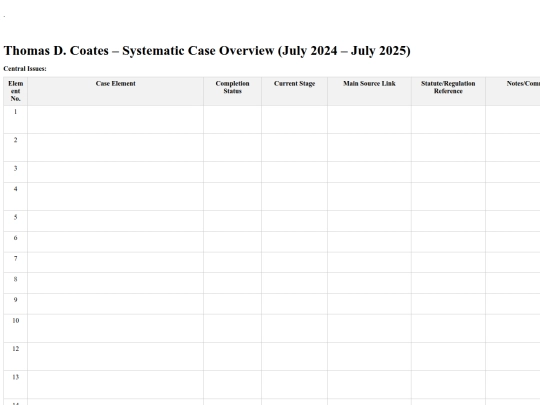Select element number 5 cell
540x405 pixels.
(15, 221)
